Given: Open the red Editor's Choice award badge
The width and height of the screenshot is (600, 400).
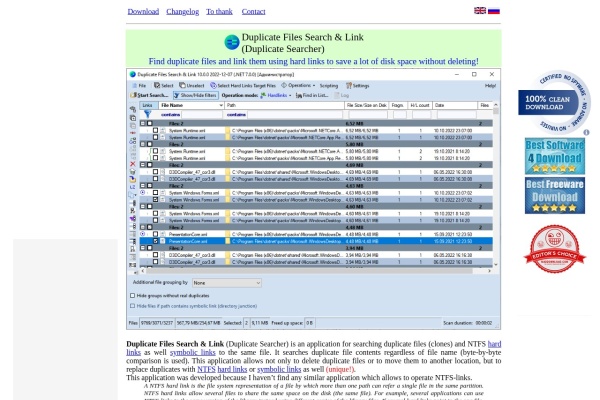Looking at the screenshot, I should click(x=554, y=249).
